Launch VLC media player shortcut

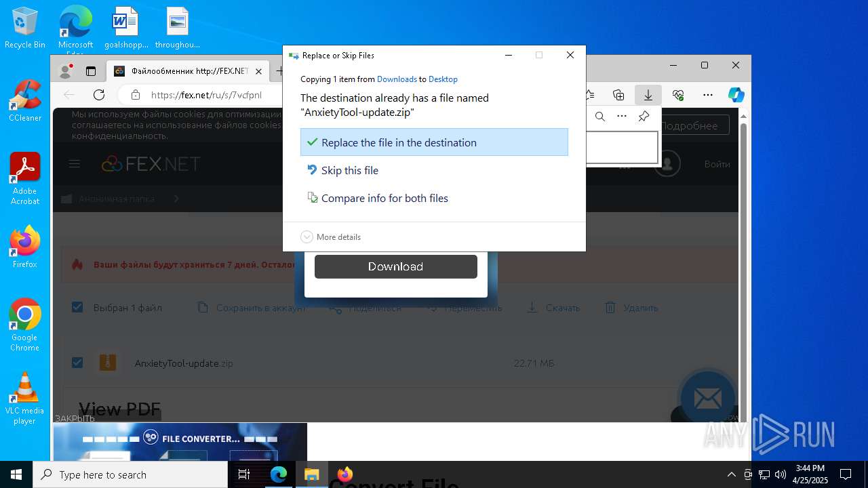coord(25,399)
